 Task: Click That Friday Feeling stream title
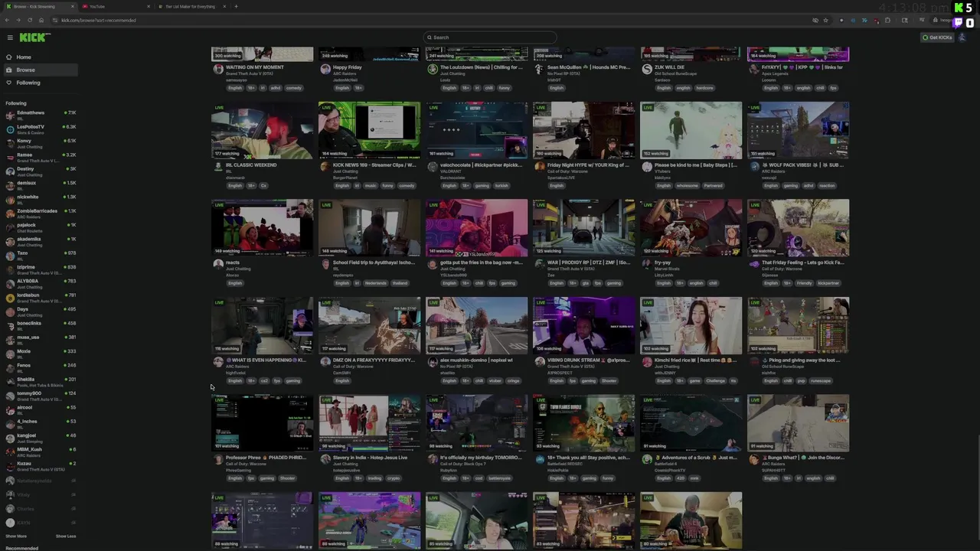point(803,262)
